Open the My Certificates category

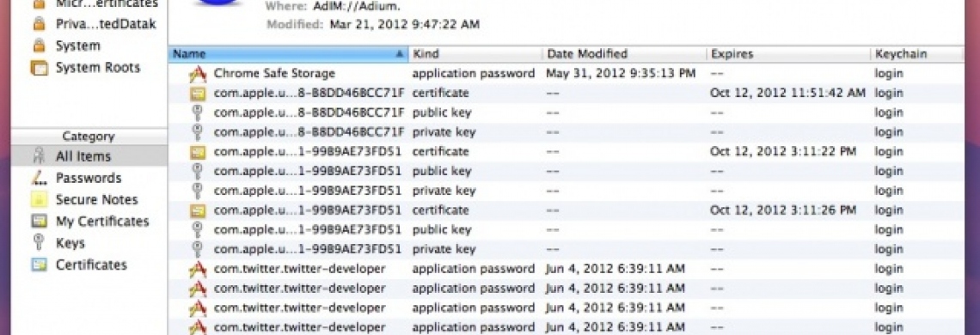[102, 222]
